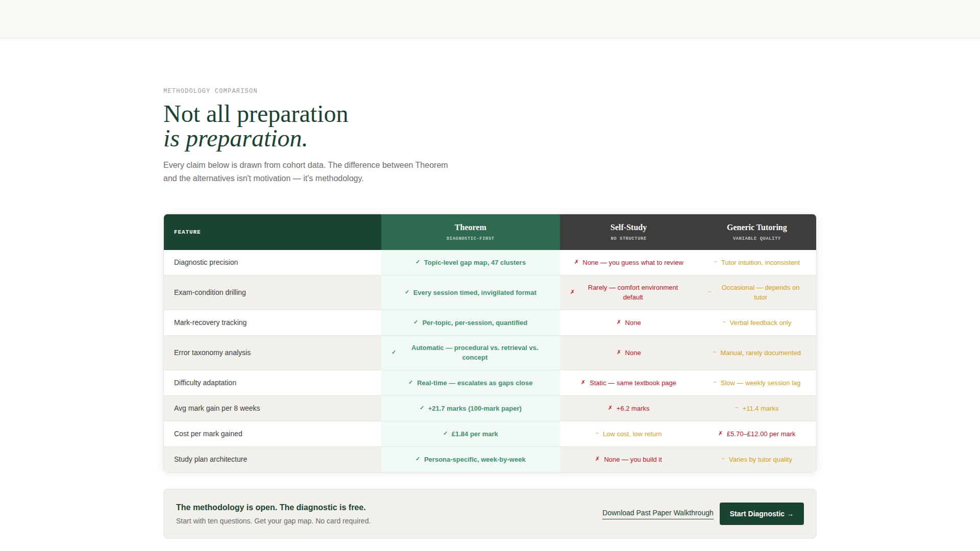Click tilde icon beside Occasional depends on tutor
Screen dimensions: 980x551
pos(709,292)
